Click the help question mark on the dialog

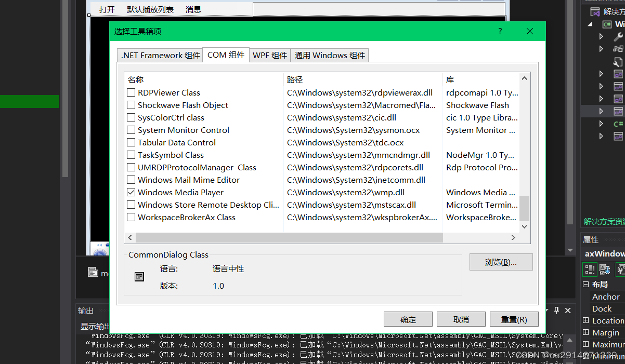click(x=500, y=31)
